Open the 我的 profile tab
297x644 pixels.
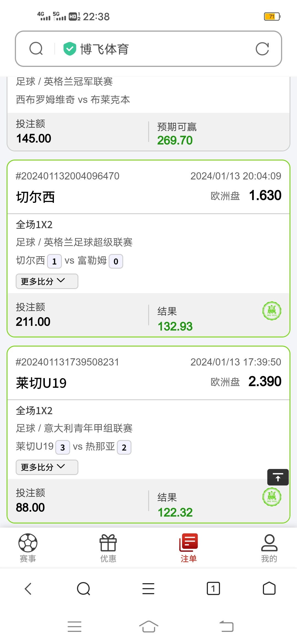(x=269, y=548)
